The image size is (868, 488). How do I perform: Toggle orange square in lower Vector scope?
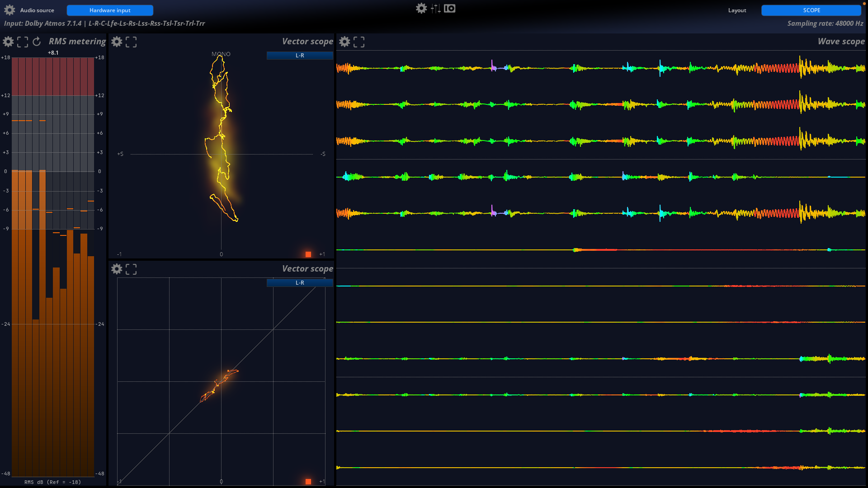click(x=308, y=482)
